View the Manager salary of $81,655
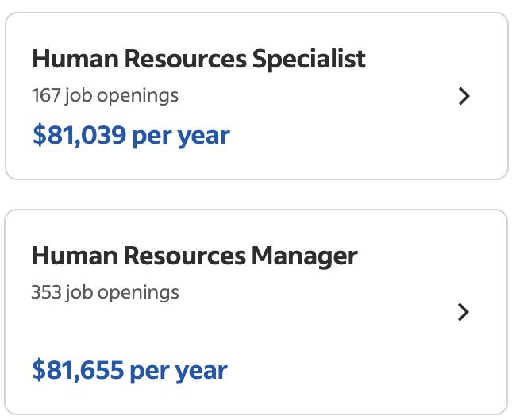512x420 pixels. point(129,370)
